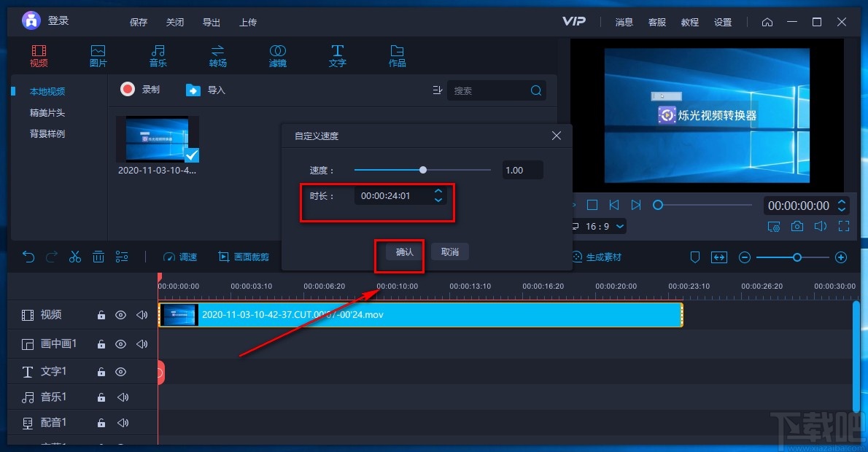Click the delete trash icon
The image size is (868, 452).
coord(98,257)
